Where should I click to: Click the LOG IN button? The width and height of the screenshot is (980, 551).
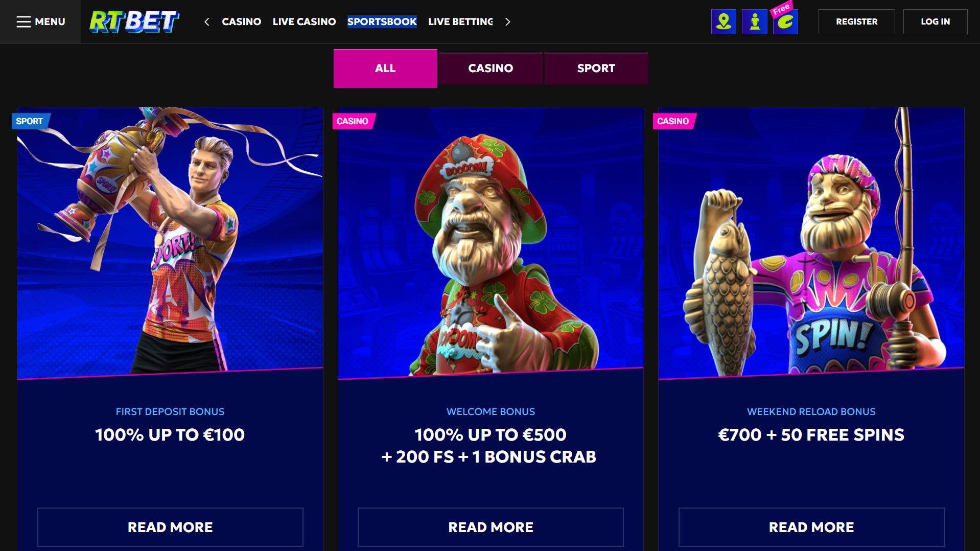tap(935, 21)
